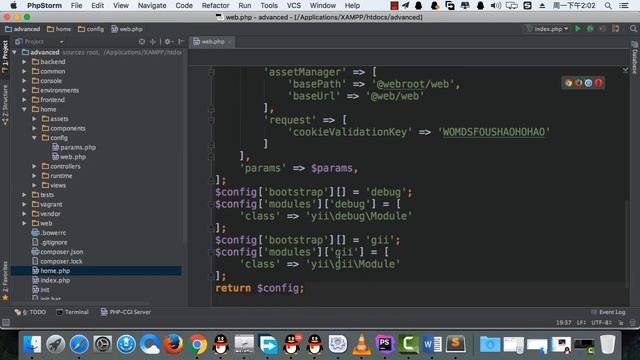Viewport: 640px width, 360px height.
Task: Collapse the advanced root node
Action: pos(15,52)
